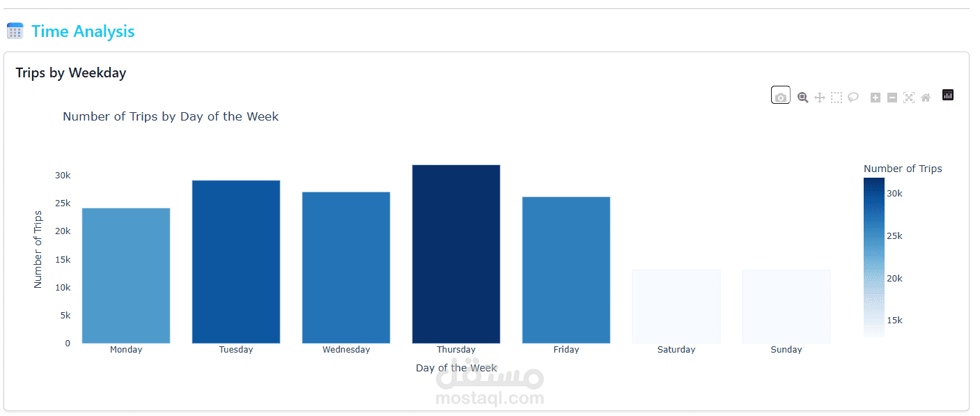The width and height of the screenshot is (980, 416).
Task: Open the Plotly logo link icon
Action: (x=948, y=95)
